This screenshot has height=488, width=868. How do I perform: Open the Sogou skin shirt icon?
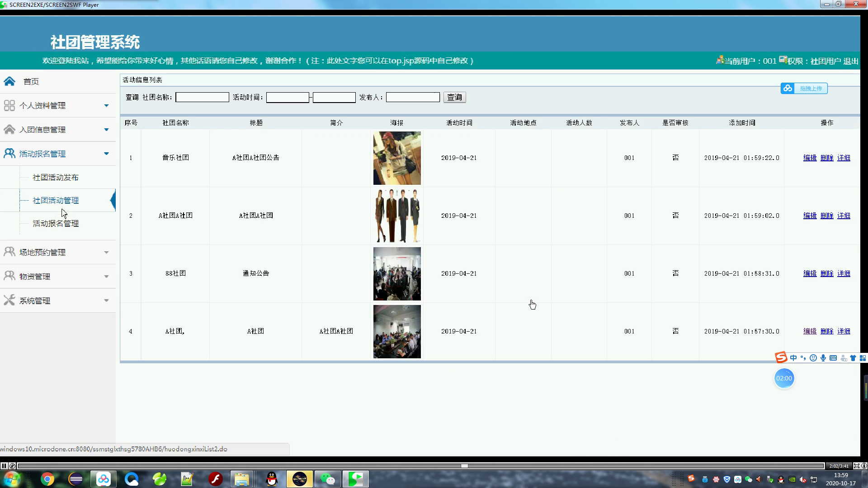pyautogui.click(x=853, y=358)
